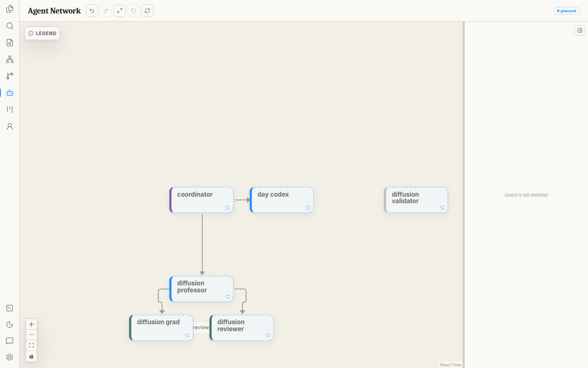Select the agent robot sidebar icon

[10, 93]
